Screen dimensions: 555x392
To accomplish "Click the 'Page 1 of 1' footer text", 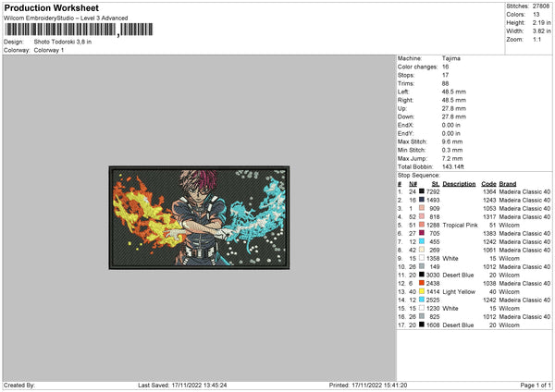I will point(536,386).
